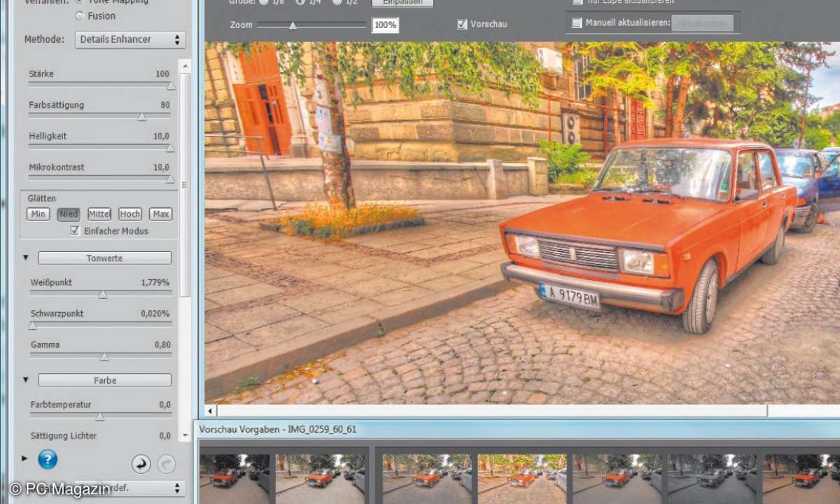
Task: Click the Methode label
Action: coord(44,39)
